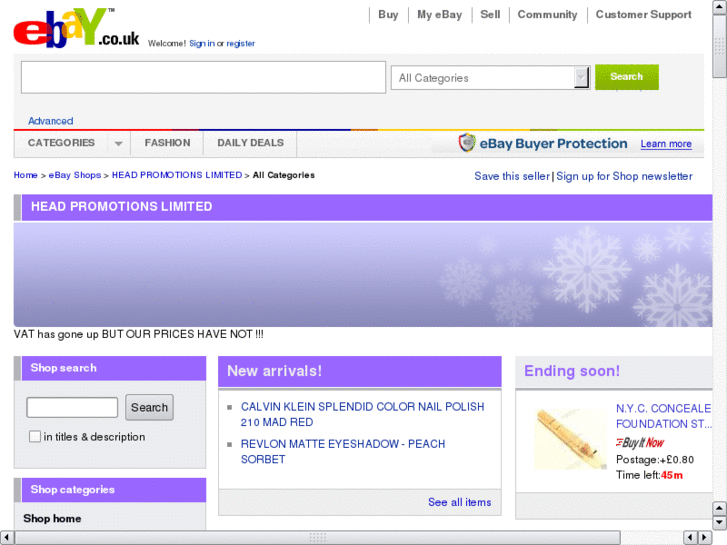Click the 'Shop search' panel heading
The width and height of the screenshot is (727, 545).
(64, 368)
